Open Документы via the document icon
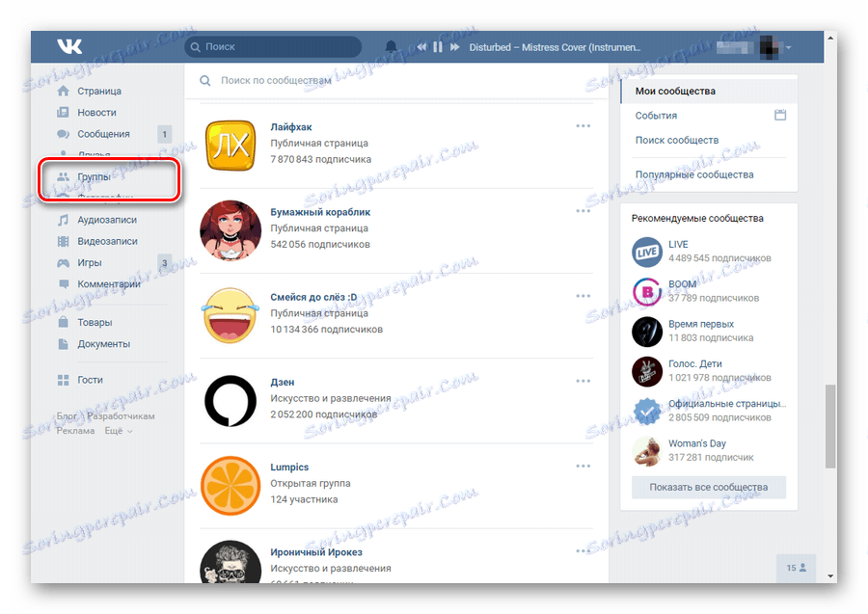 [62, 343]
